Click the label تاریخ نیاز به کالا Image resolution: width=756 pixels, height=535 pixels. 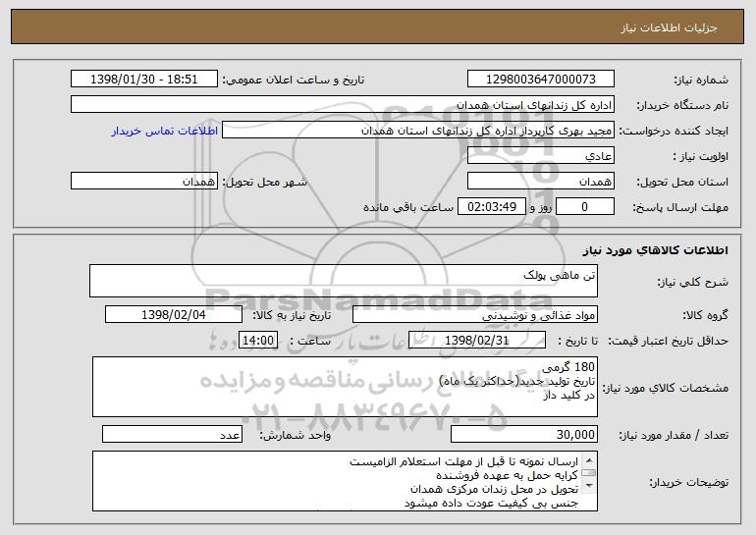[293, 315]
